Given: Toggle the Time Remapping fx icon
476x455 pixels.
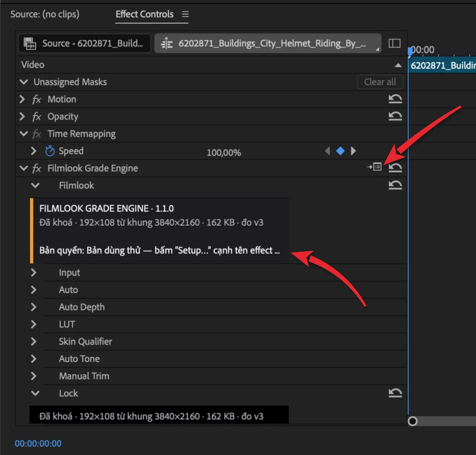Looking at the screenshot, I should tap(37, 134).
